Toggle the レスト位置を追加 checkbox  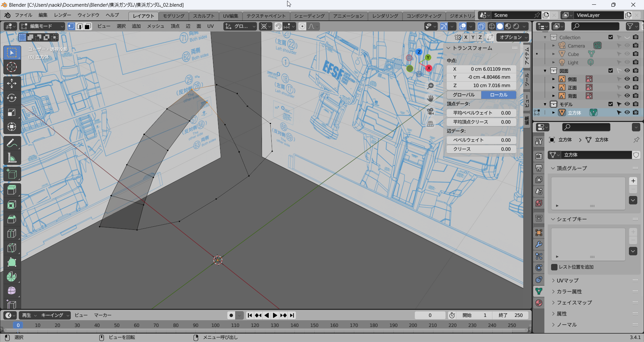(554, 267)
